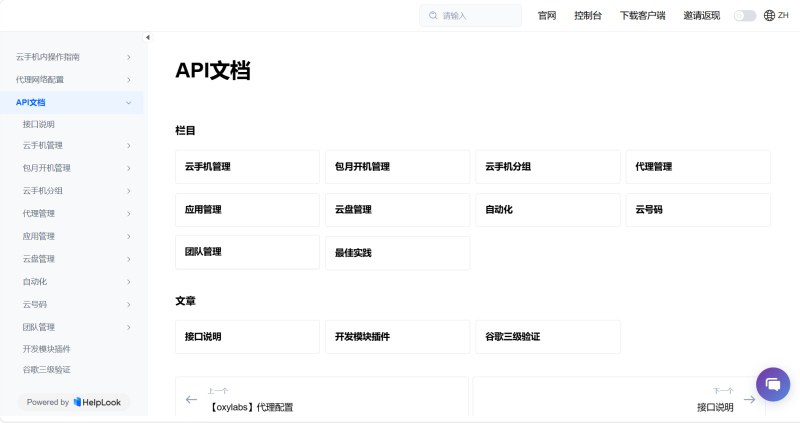Open the 最佳实践 category card
800x423 pixels.
397,253
